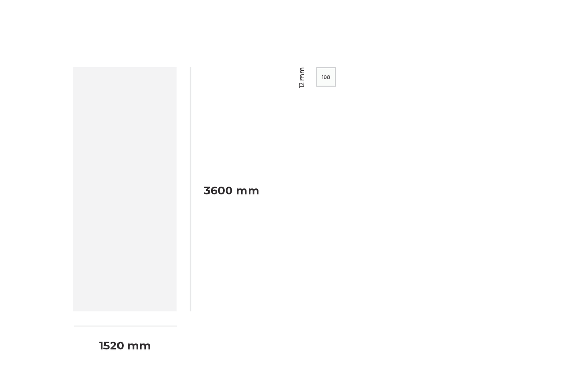Screen dimensions: 588x392
Task: Select the box labeled 108
Action: 325,77
